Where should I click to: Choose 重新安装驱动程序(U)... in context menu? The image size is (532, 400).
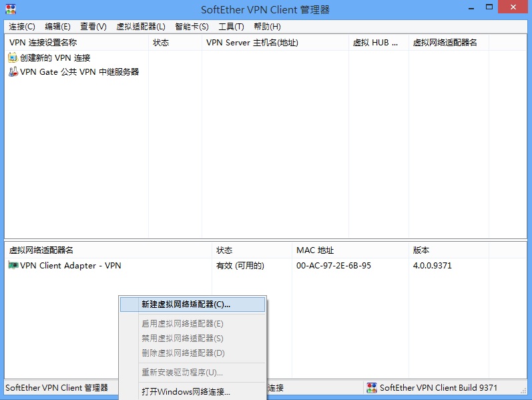(192, 373)
